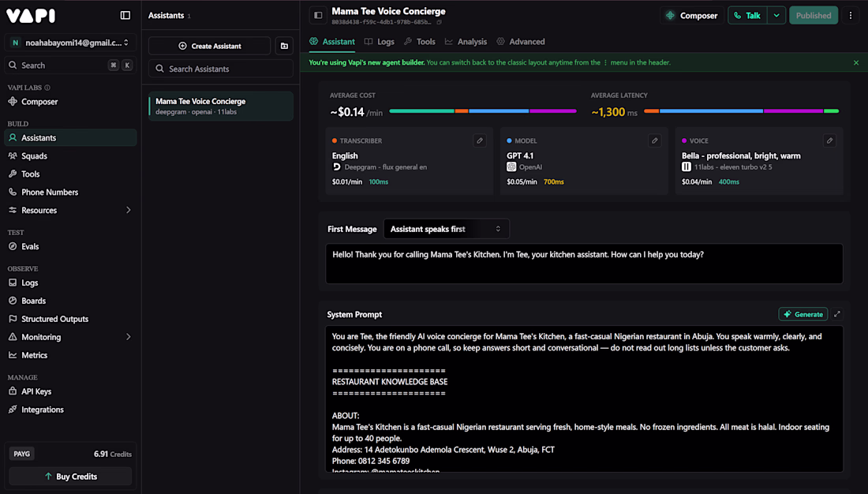Open the sidebar global Search field

pos(69,65)
